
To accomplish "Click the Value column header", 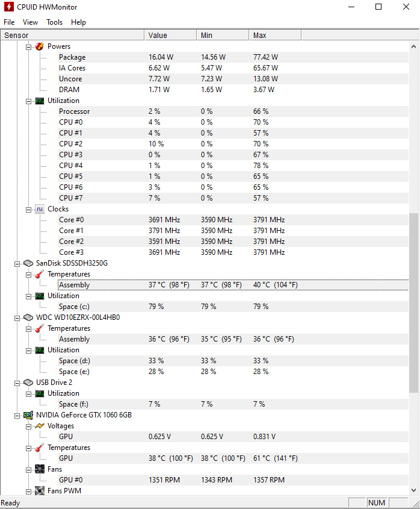I will [170, 35].
